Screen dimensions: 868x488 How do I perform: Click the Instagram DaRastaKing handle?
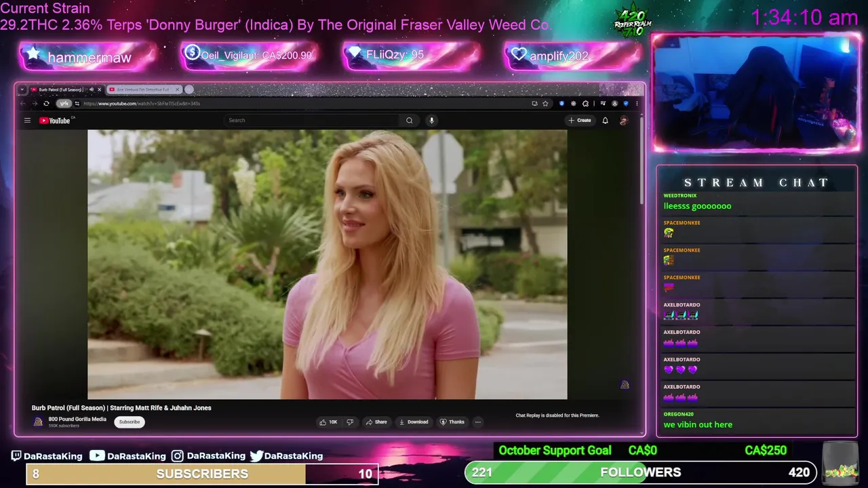[208, 456]
